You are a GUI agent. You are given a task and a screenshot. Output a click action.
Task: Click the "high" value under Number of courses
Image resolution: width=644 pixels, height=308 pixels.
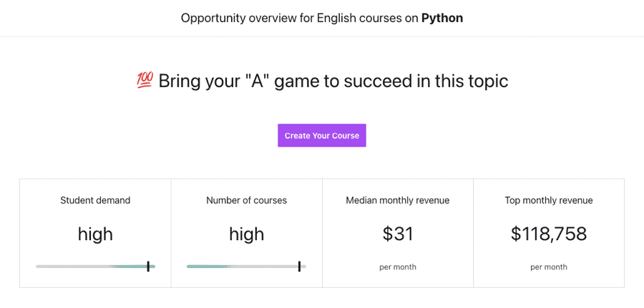246,234
